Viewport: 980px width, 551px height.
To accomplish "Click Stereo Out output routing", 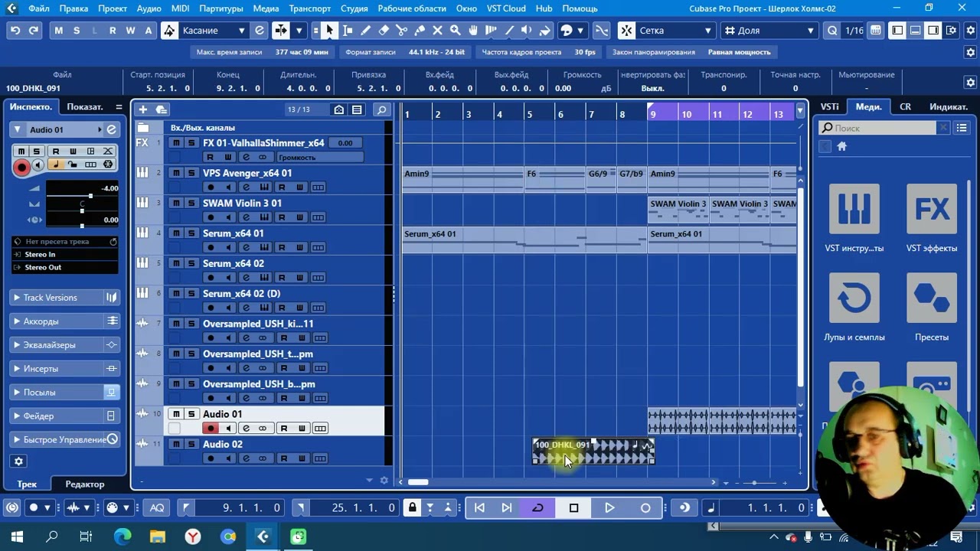I will (65, 267).
